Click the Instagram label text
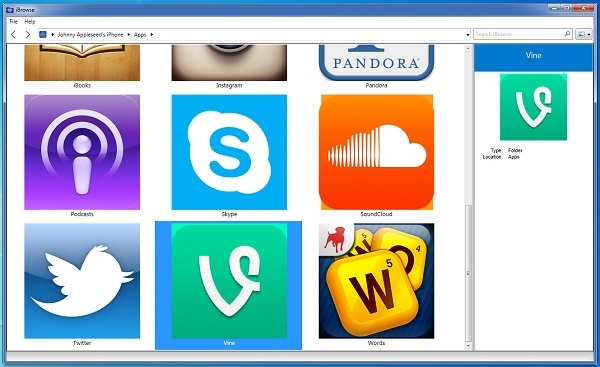Viewport: 600px width, 367px height. pyautogui.click(x=229, y=85)
